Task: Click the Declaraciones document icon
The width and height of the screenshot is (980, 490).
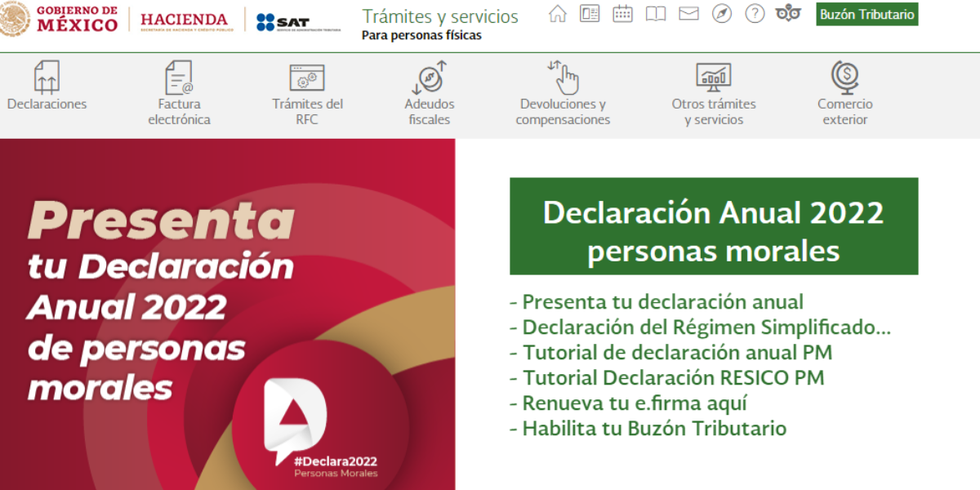Action: pos(47,77)
